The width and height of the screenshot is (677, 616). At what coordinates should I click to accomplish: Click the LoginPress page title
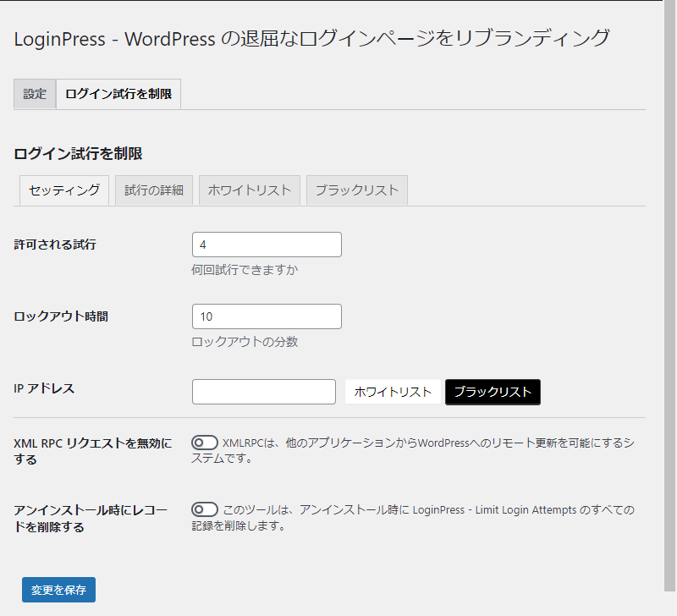[311, 38]
